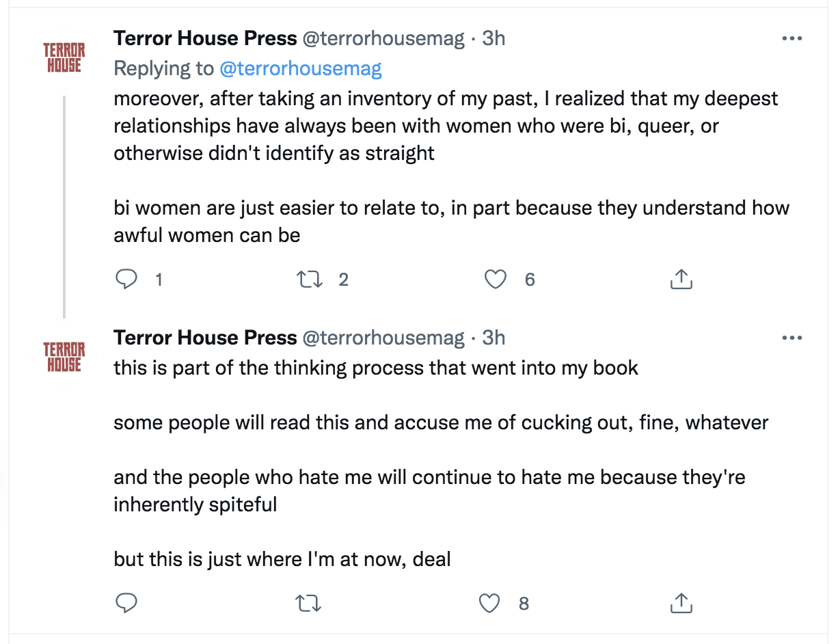Open the first tweet's 3h timestamp
This screenshot has width=838, height=644.
point(494,38)
